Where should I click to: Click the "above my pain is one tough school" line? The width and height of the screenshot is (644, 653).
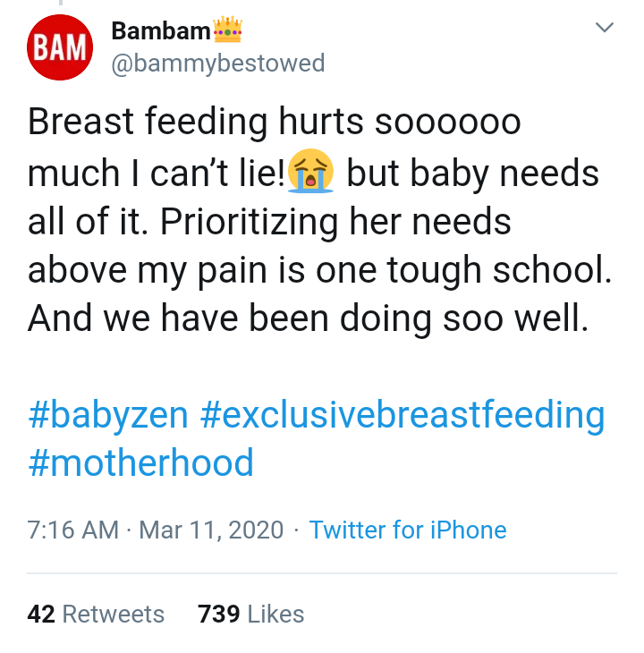[x=319, y=269]
